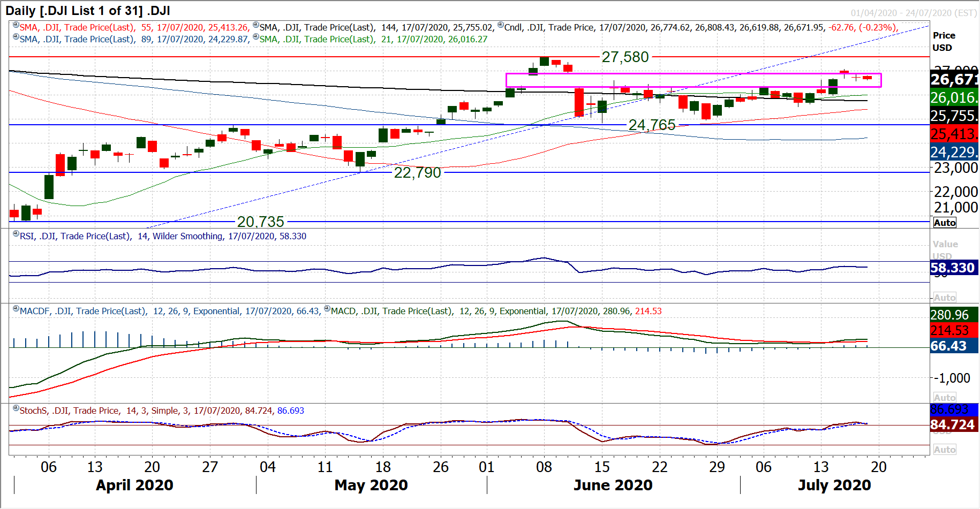Select the red SMA 55 legend text
Image resolution: width=980 pixels, height=509 pixels.
point(134,27)
